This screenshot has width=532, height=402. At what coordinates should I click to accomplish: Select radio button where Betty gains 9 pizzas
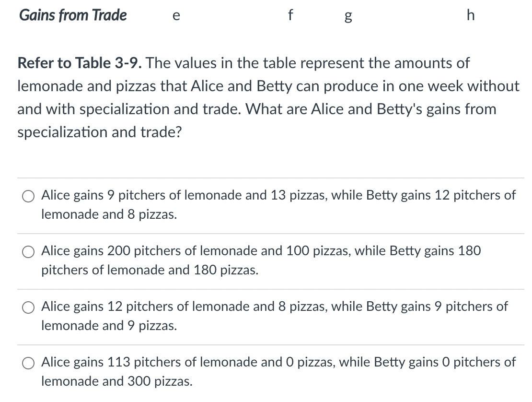tap(27, 307)
